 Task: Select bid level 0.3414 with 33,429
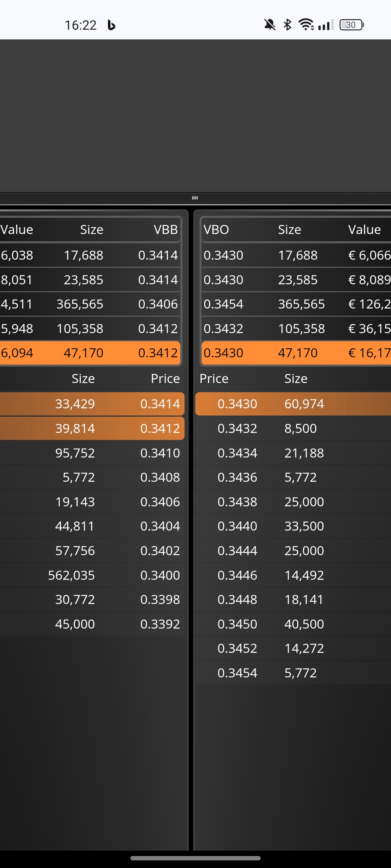click(92, 404)
